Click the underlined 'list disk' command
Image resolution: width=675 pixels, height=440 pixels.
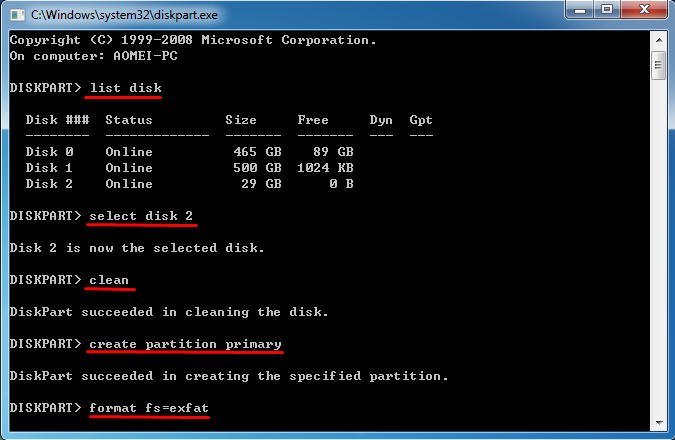pos(125,88)
